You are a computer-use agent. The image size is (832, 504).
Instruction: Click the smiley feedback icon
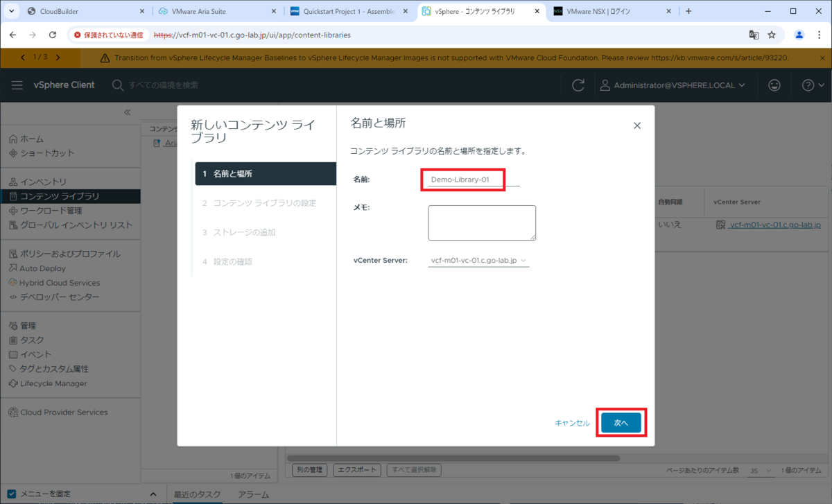(x=774, y=85)
